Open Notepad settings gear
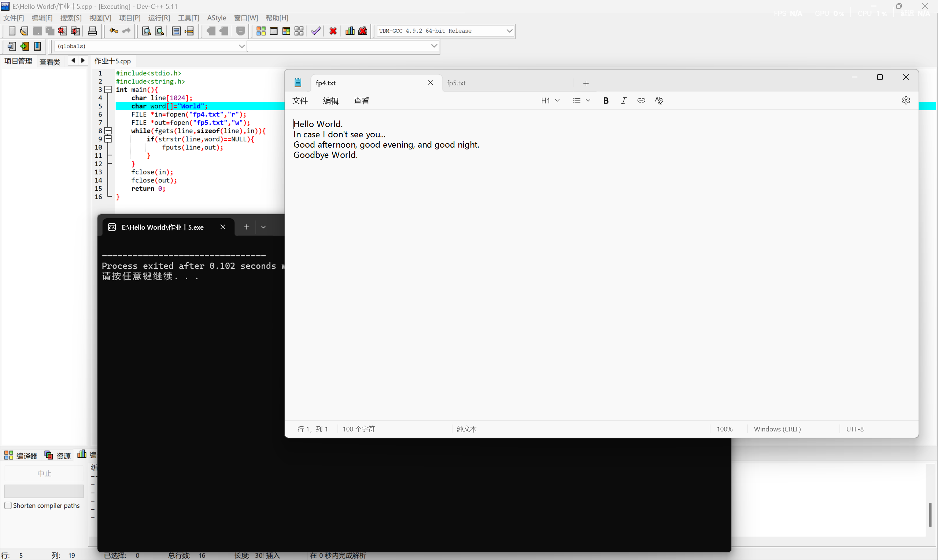The width and height of the screenshot is (938, 560). pyautogui.click(x=906, y=100)
